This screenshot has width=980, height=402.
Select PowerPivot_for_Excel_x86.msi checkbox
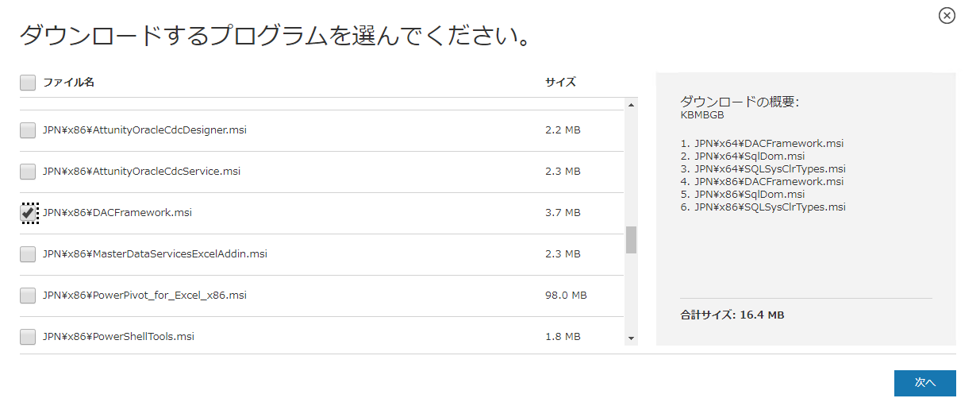point(28,296)
